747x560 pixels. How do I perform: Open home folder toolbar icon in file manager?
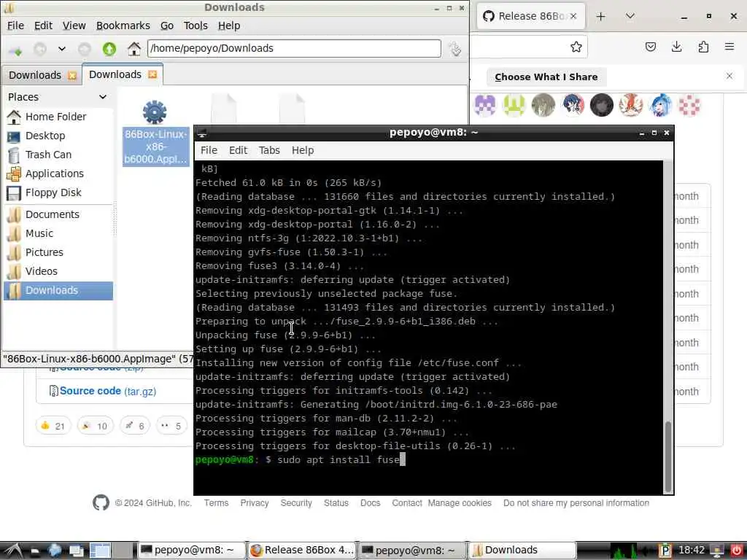tap(134, 49)
